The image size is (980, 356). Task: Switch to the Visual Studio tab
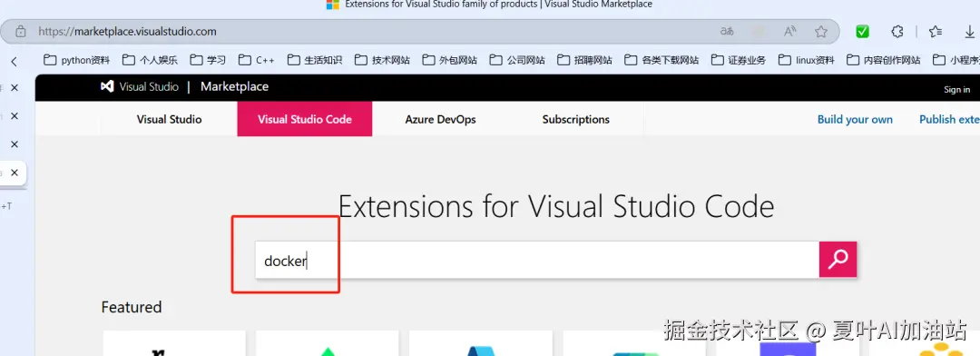(169, 119)
